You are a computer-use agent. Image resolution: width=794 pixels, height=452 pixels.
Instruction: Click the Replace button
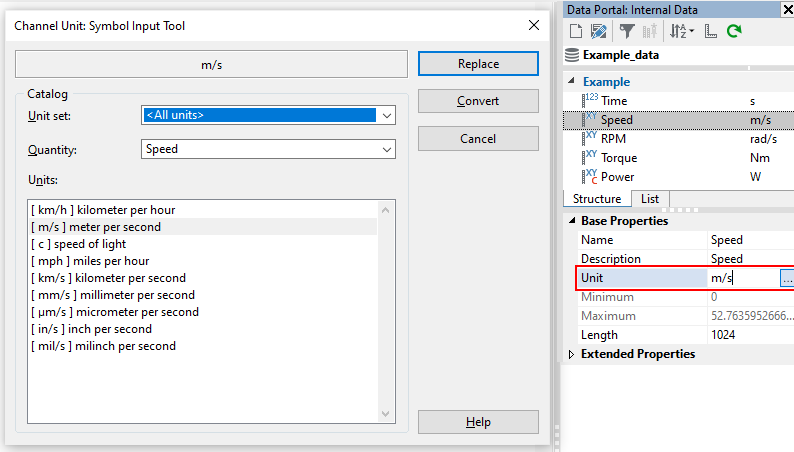478,64
